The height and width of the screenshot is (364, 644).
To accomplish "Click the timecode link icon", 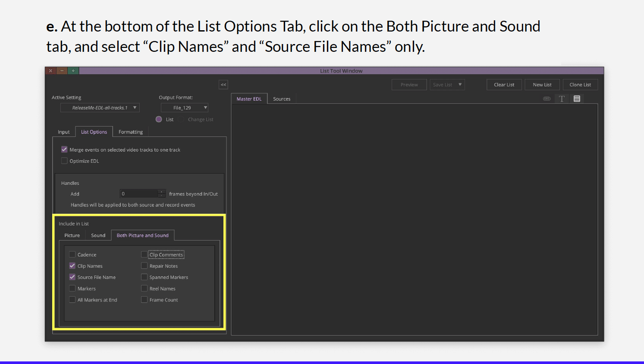I will tap(547, 99).
